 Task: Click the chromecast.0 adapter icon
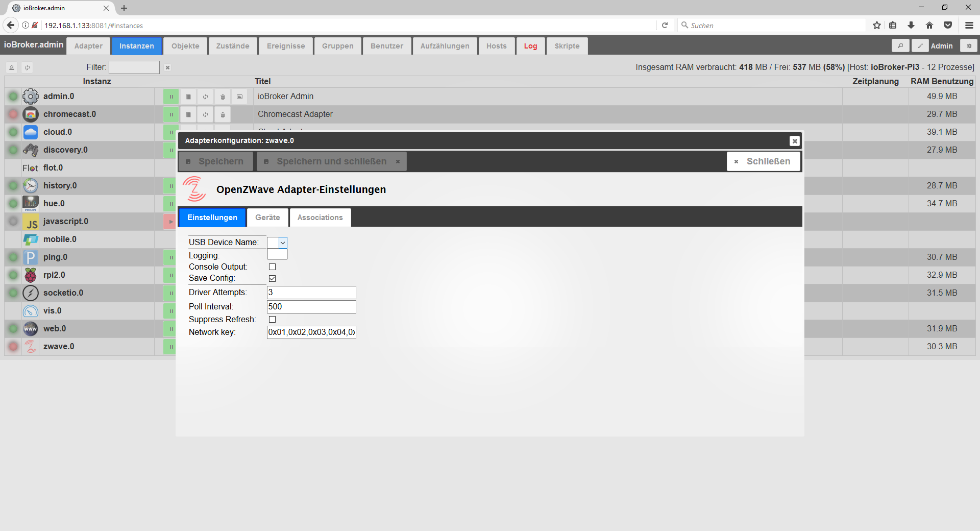31,114
